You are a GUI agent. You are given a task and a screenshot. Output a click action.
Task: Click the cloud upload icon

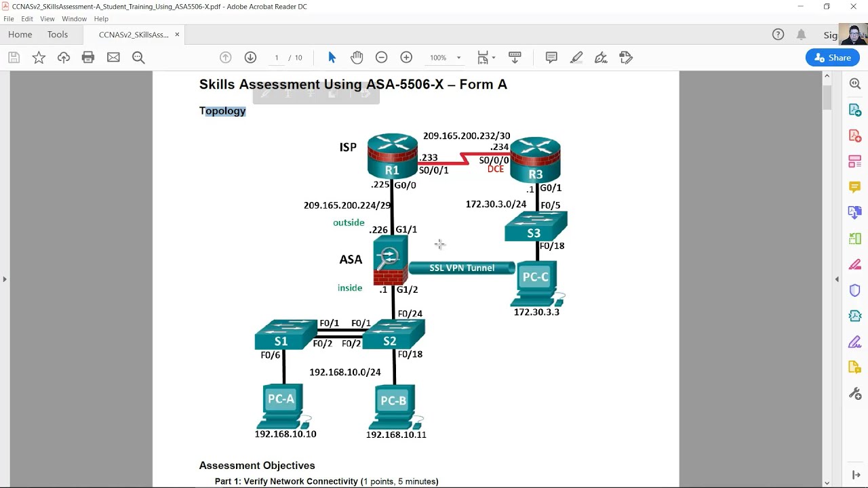tap(64, 58)
